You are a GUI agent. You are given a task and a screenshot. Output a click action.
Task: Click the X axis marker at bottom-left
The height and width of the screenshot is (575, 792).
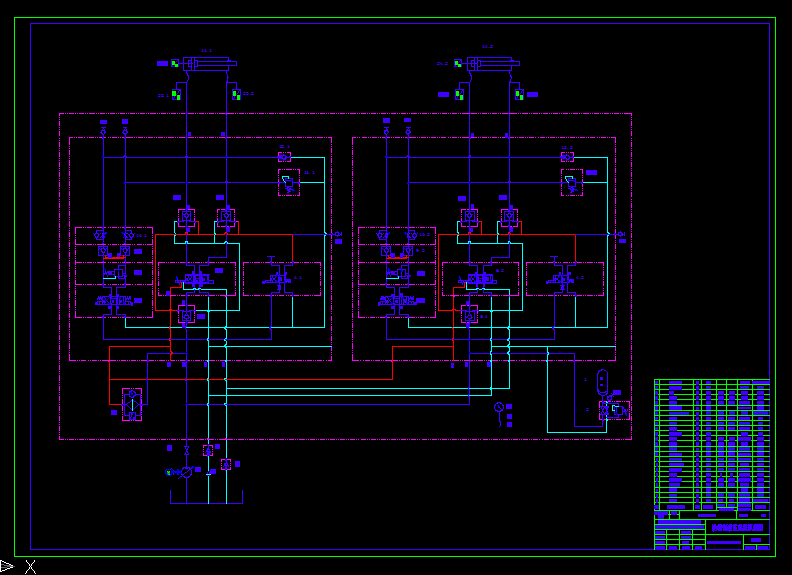(x=30, y=567)
